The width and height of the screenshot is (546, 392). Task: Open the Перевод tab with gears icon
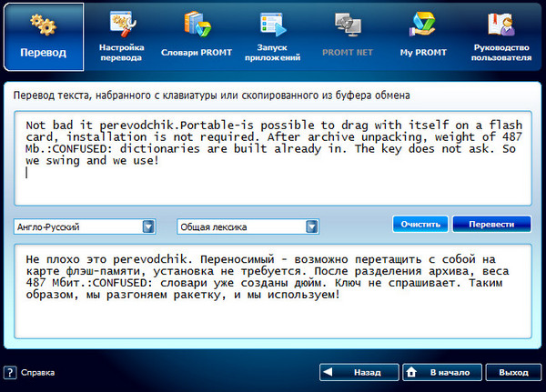[x=44, y=37]
